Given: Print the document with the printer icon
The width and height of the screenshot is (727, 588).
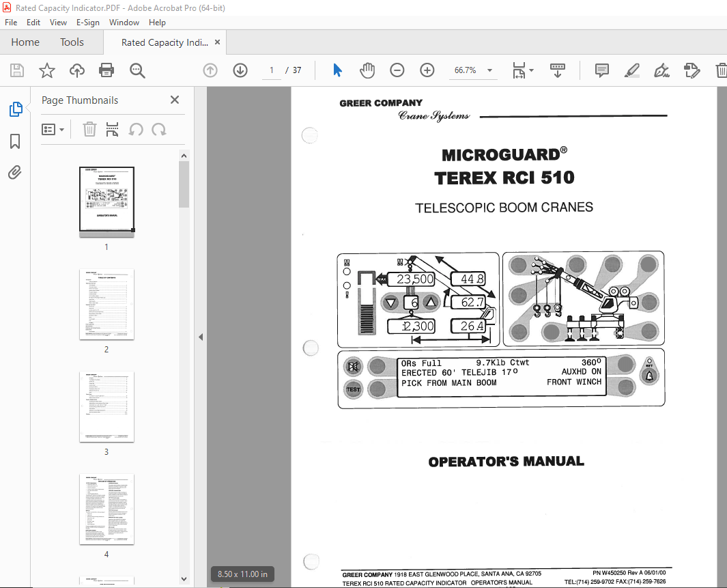Looking at the screenshot, I should 106,70.
